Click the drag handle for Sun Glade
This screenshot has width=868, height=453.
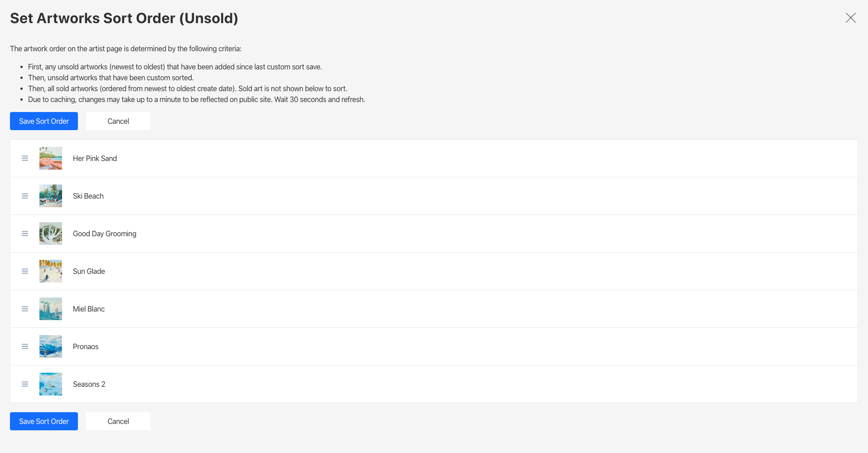[25, 271]
